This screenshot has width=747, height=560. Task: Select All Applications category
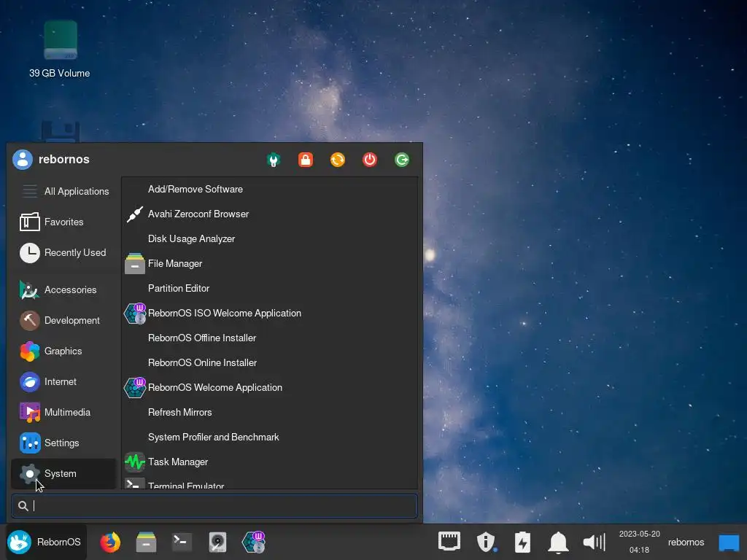64,192
